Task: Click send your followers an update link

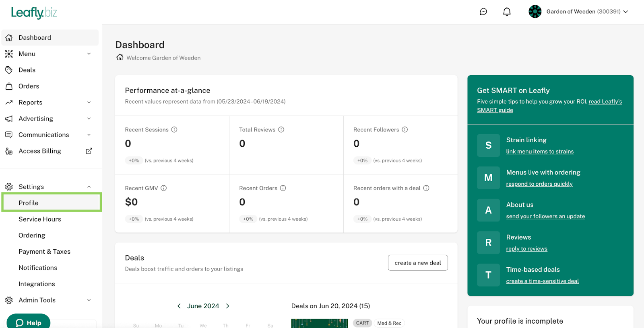Action: [545, 216]
